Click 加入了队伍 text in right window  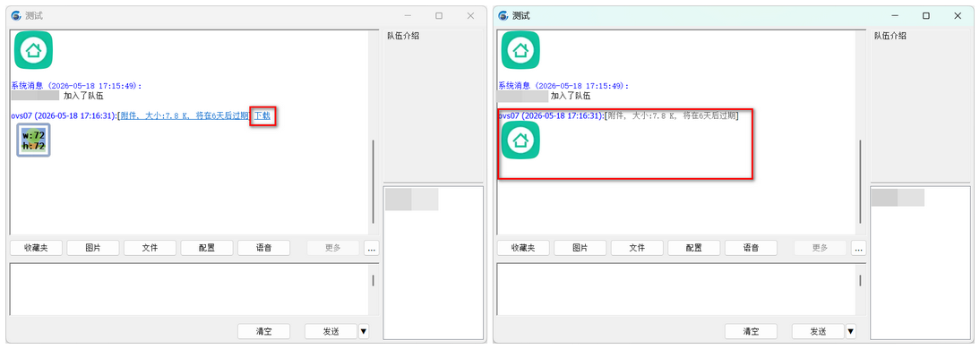tap(571, 96)
